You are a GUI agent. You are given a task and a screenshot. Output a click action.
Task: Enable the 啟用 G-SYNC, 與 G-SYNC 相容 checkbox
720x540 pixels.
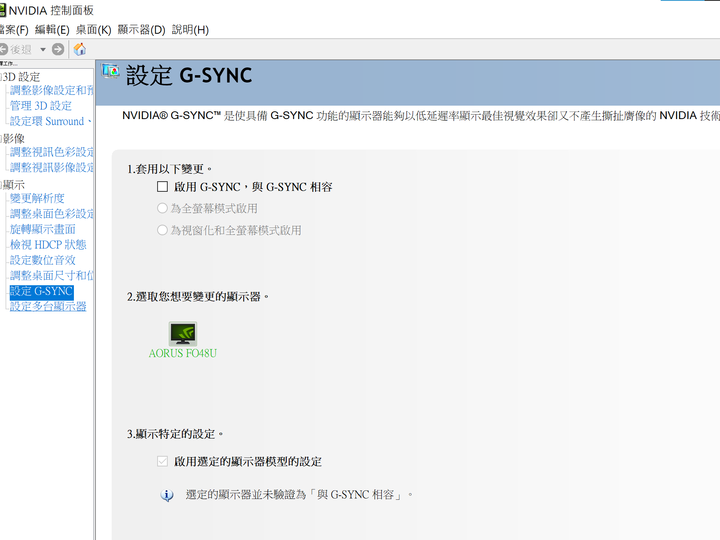[x=162, y=186]
